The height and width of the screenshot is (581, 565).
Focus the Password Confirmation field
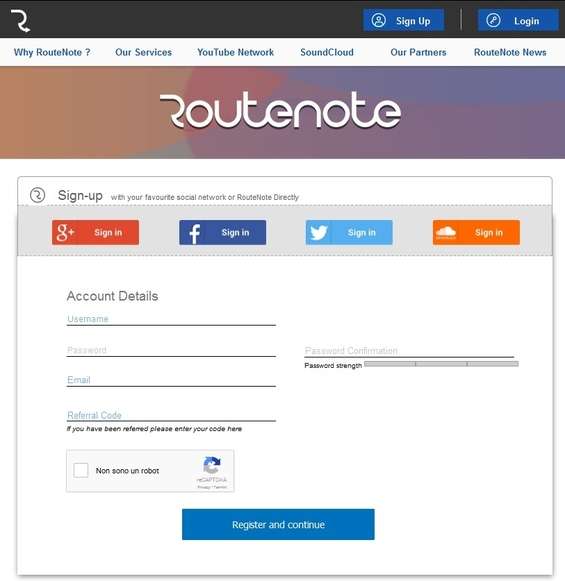point(409,351)
